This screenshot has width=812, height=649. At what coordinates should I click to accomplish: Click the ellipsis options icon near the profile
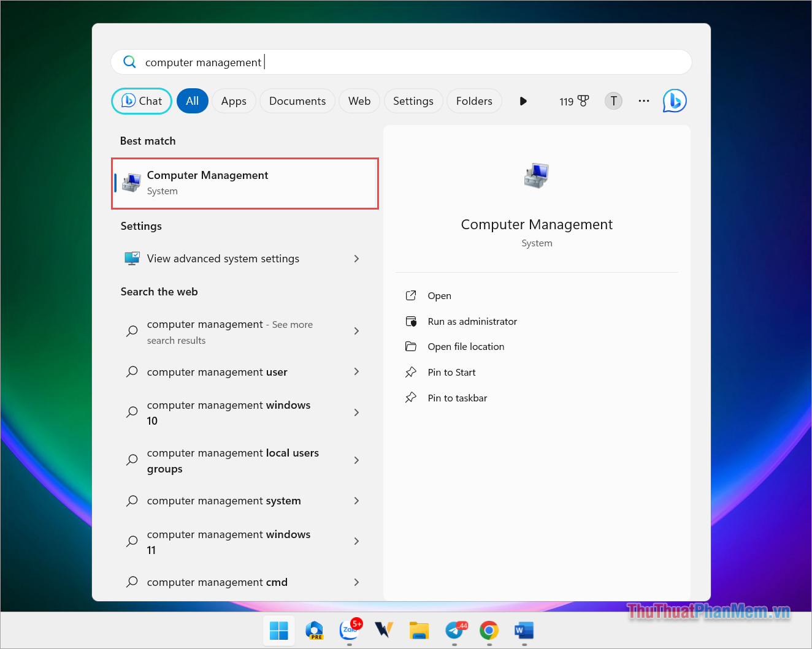pyautogui.click(x=643, y=101)
